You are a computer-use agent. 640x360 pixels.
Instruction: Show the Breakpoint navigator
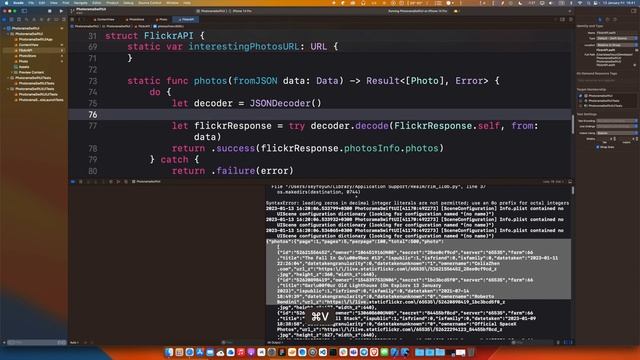(56, 19)
